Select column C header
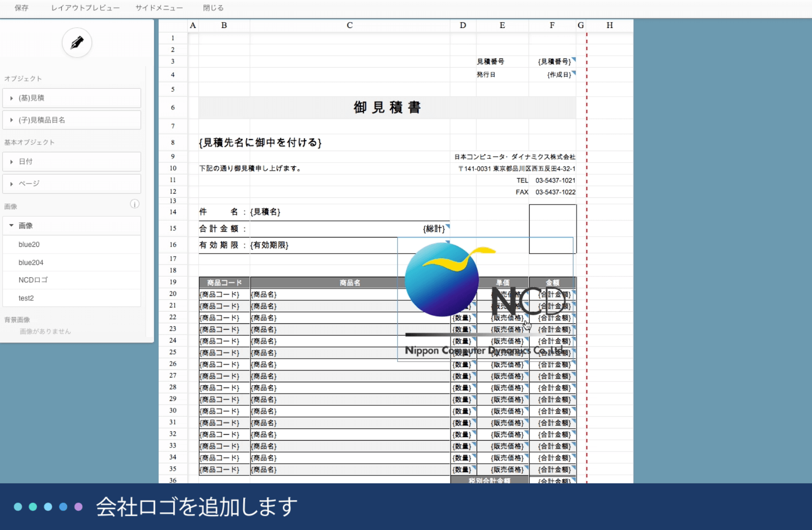 point(350,26)
